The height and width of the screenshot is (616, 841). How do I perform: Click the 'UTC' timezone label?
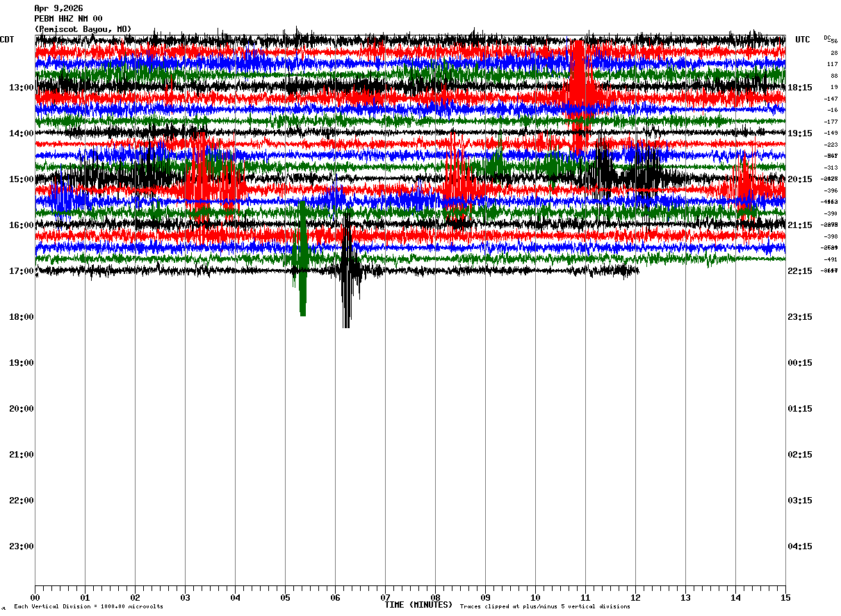point(803,40)
